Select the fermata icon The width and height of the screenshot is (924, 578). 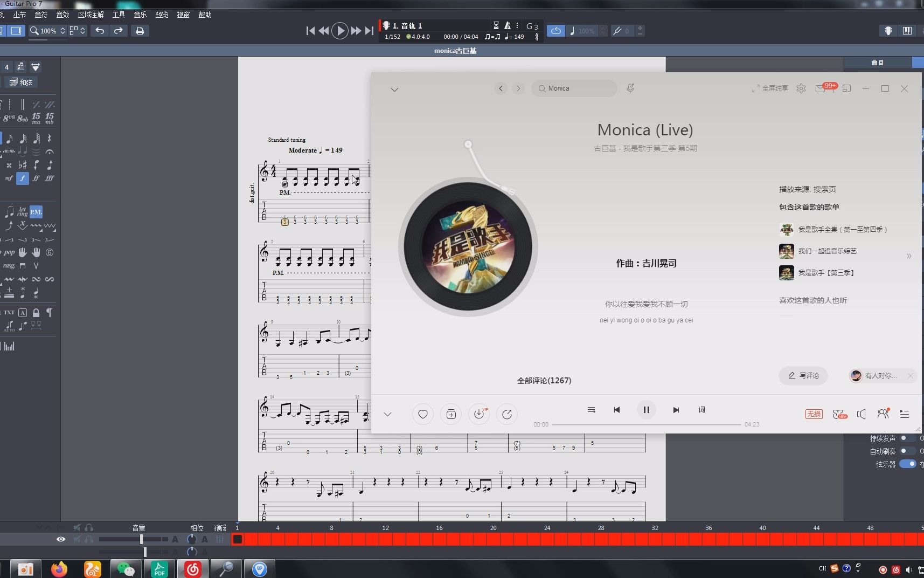pos(50,152)
